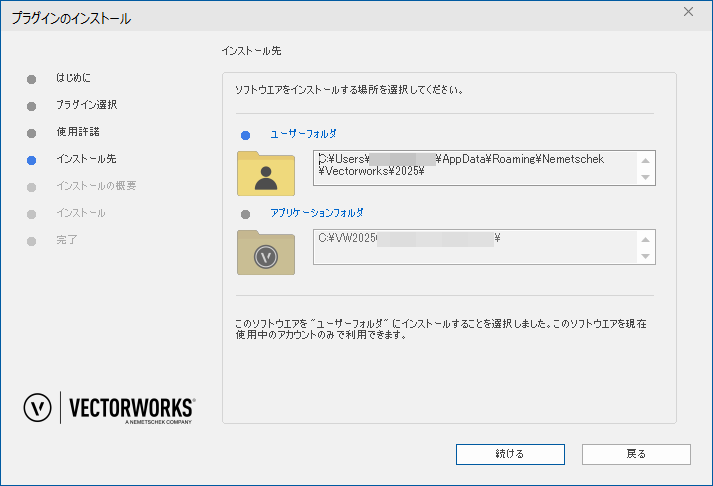Click the アプリケーションフォルダ link label
713x486 pixels.
pos(317,213)
